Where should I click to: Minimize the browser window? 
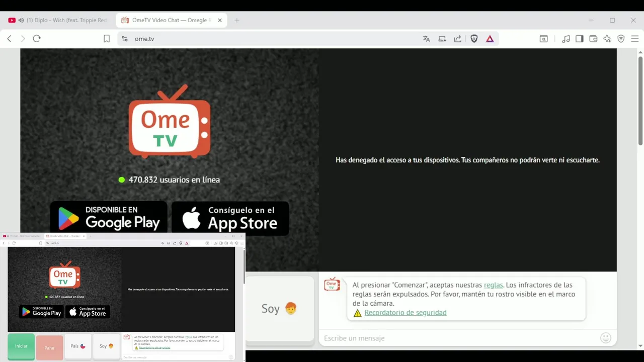click(591, 20)
